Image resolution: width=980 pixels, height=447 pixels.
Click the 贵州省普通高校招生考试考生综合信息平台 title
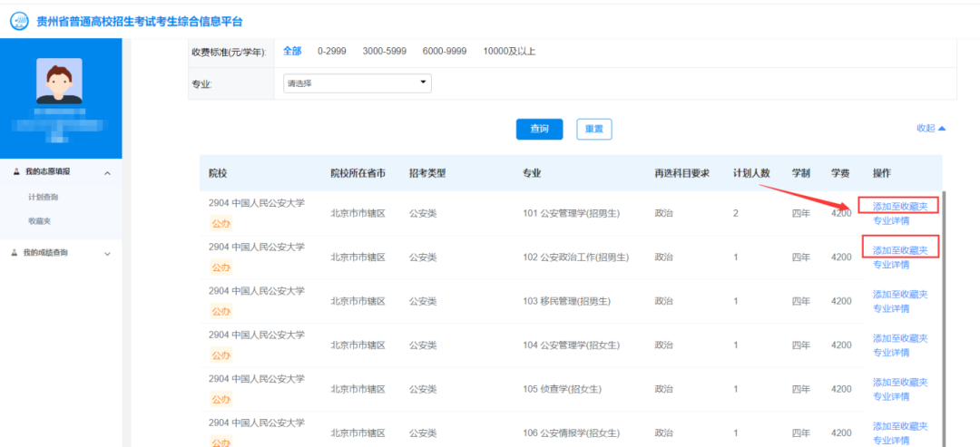click(140, 22)
